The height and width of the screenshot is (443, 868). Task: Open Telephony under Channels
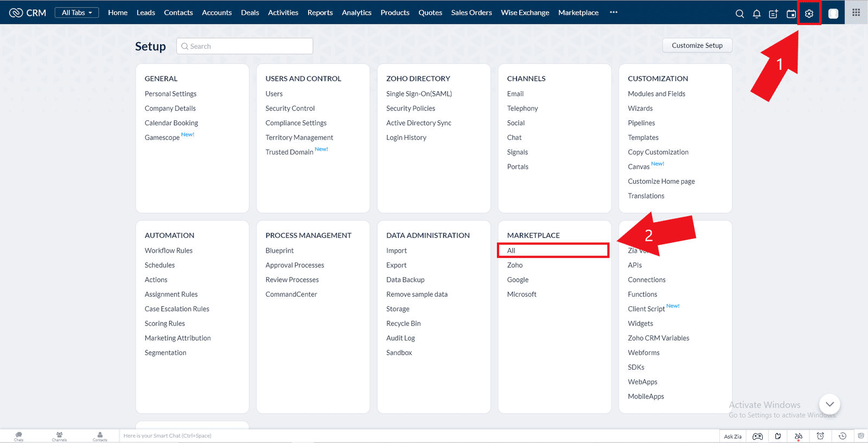[522, 108]
